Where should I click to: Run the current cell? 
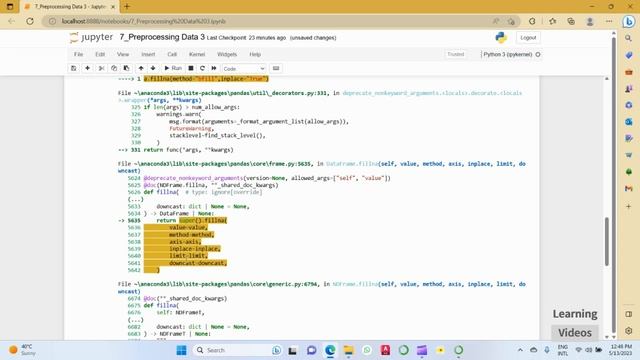click(173, 68)
